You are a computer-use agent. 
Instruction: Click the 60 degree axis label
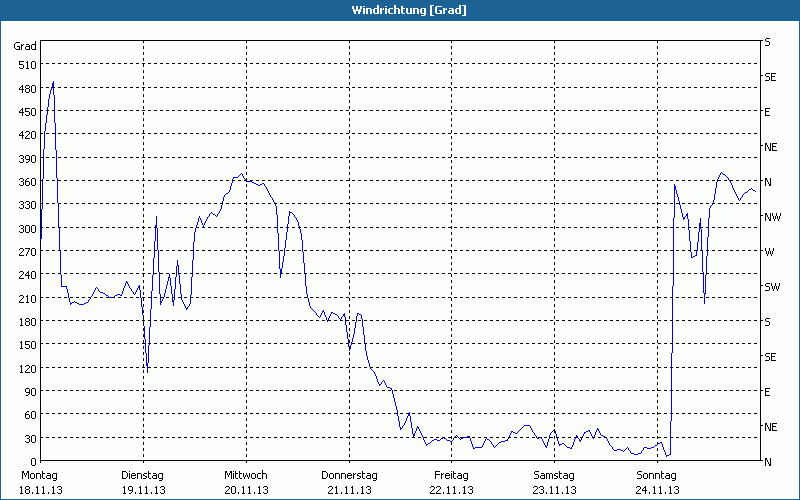[x=31, y=415]
